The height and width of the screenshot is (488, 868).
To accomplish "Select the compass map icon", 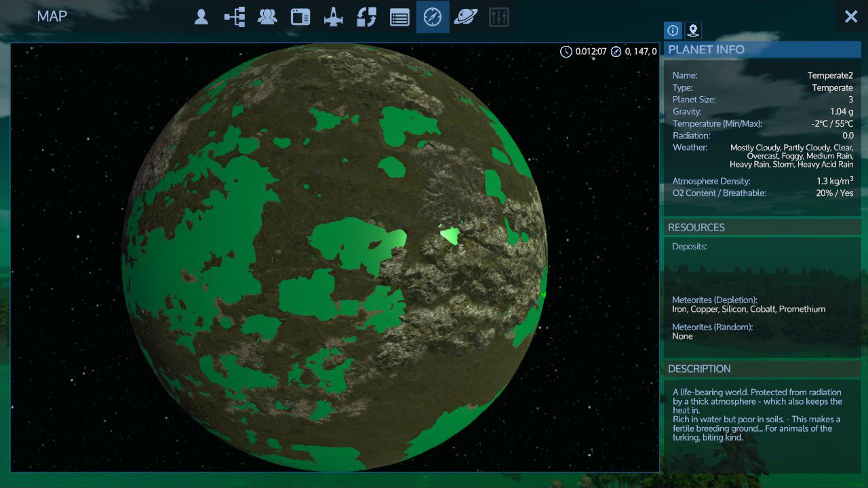I will [x=433, y=17].
